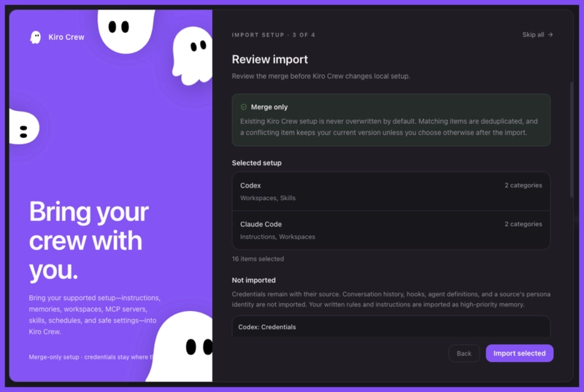
Task: Click the 'Bring your crew with you.' headline
Action: [x=89, y=240]
